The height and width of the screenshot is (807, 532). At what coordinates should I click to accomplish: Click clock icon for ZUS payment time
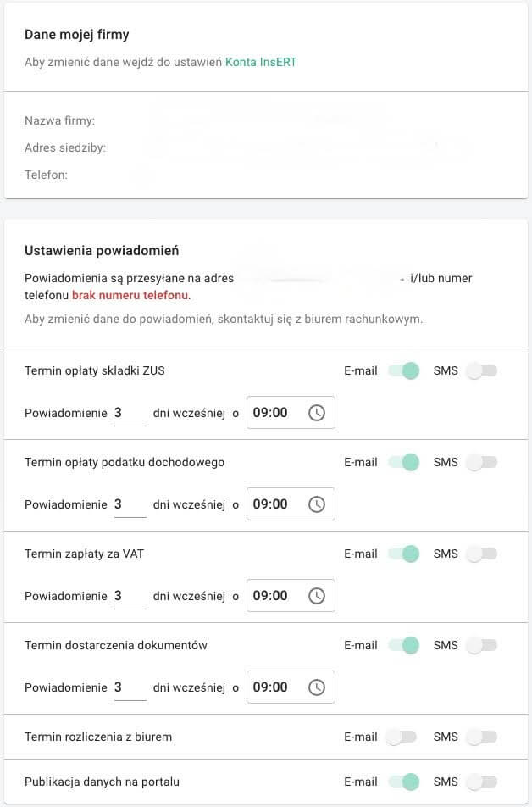click(x=316, y=413)
